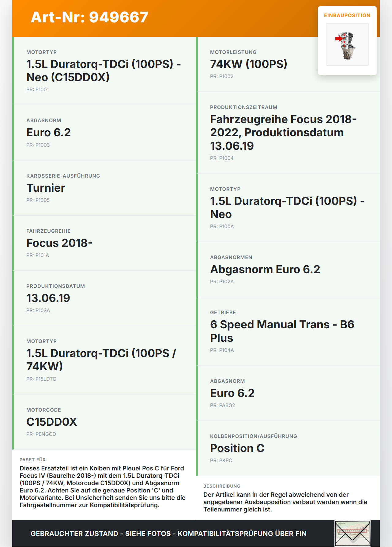Click the Art-Nr: 949667 title
Screen dimensions: 392x547
(89, 17)
